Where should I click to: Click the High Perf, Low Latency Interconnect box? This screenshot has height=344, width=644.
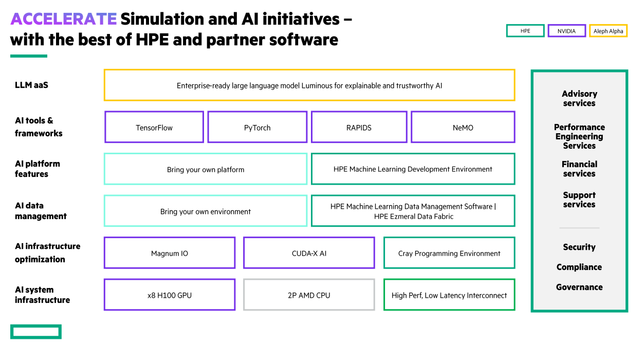[449, 294]
